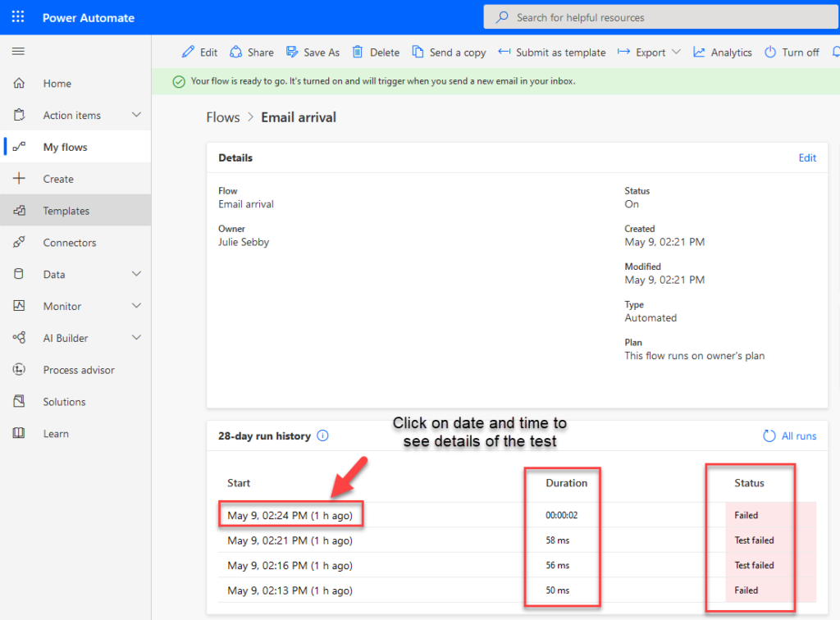
Task: Open the May 9, 02:21 PM run
Action: click(x=290, y=540)
